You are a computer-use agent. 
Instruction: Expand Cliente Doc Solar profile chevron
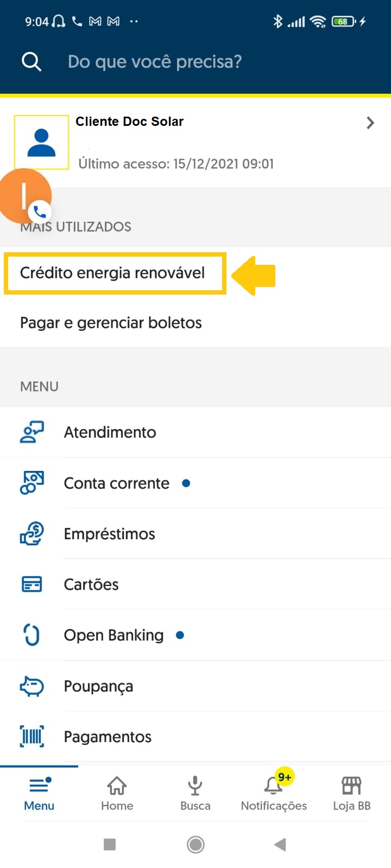(x=370, y=123)
